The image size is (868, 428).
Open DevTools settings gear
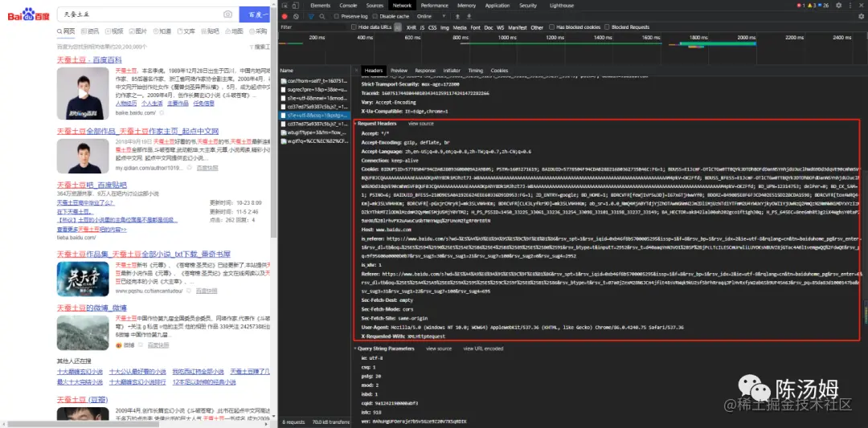[838, 6]
